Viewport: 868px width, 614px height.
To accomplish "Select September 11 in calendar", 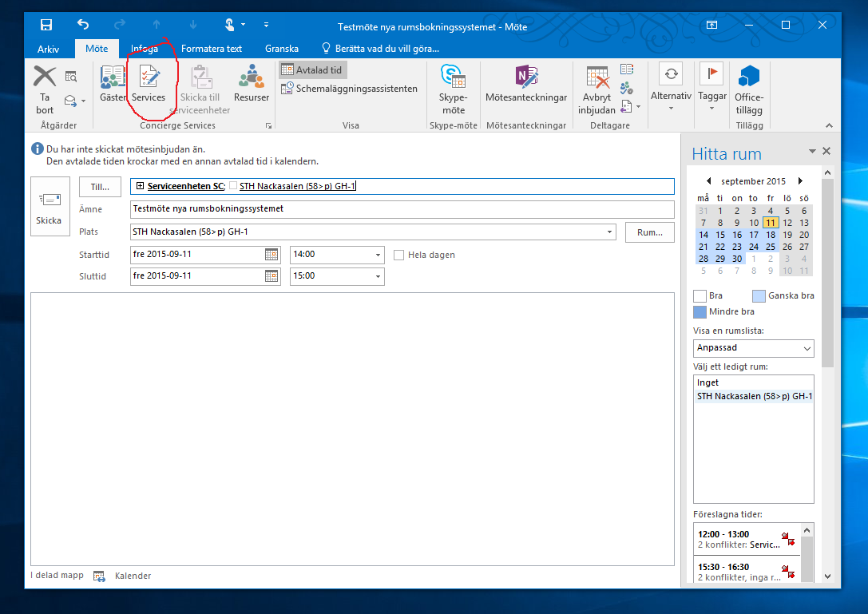I will (771, 223).
